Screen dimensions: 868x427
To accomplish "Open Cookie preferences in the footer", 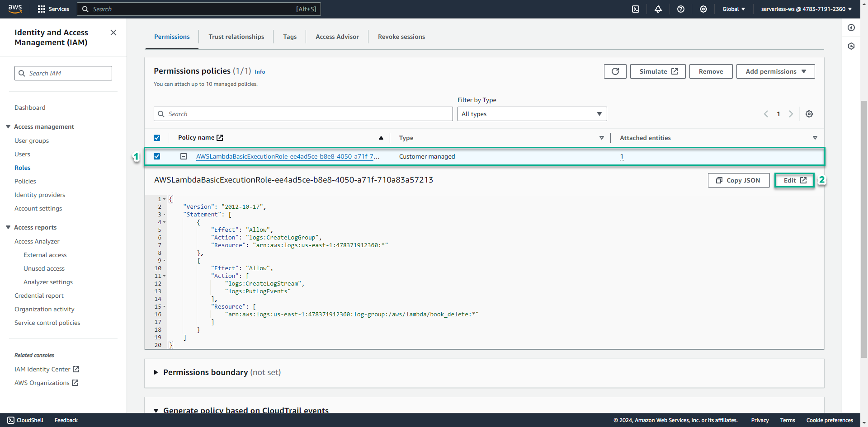I will click(x=830, y=420).
